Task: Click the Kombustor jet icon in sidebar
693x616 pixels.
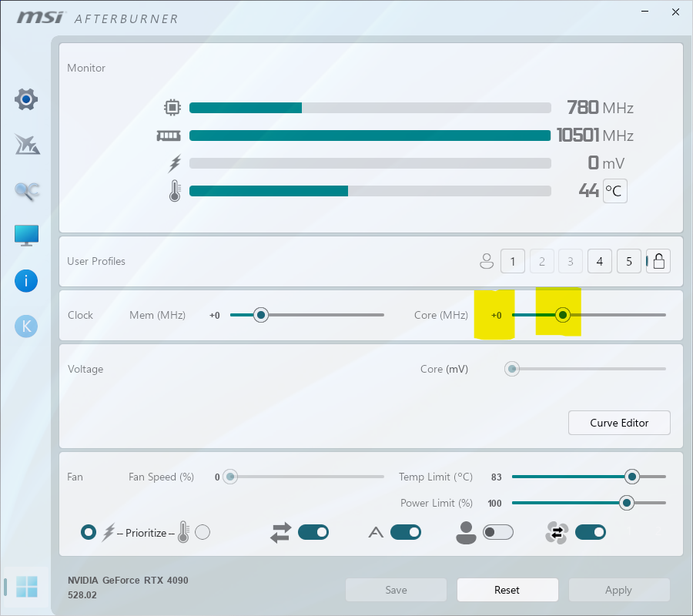Action: [26, 144]
